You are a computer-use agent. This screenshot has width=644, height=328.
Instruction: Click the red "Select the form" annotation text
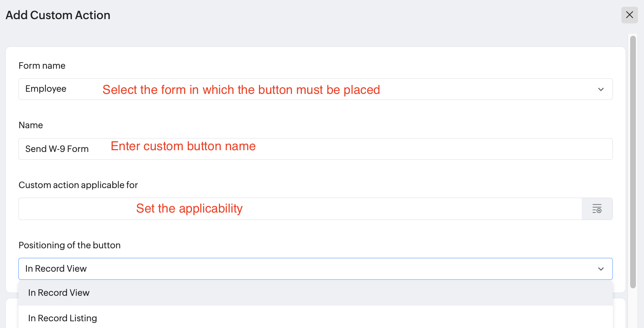[241, 90]
